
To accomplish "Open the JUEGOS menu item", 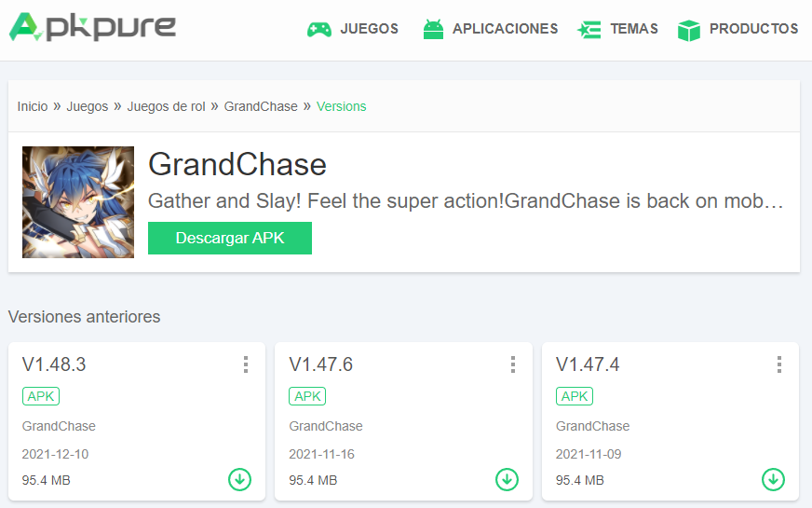I will (369, 29).
